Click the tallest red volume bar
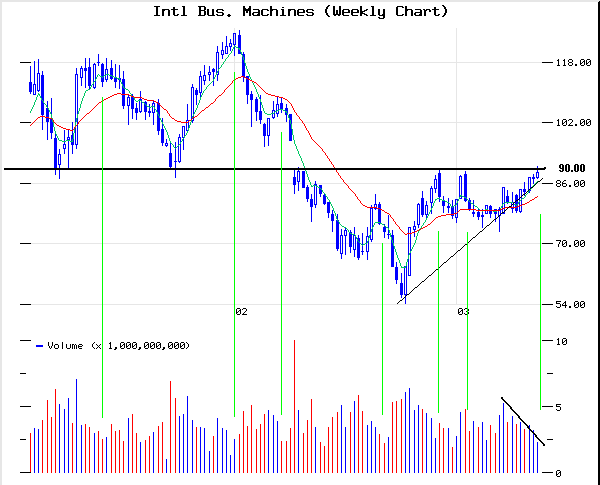 (x=294, y=406)
